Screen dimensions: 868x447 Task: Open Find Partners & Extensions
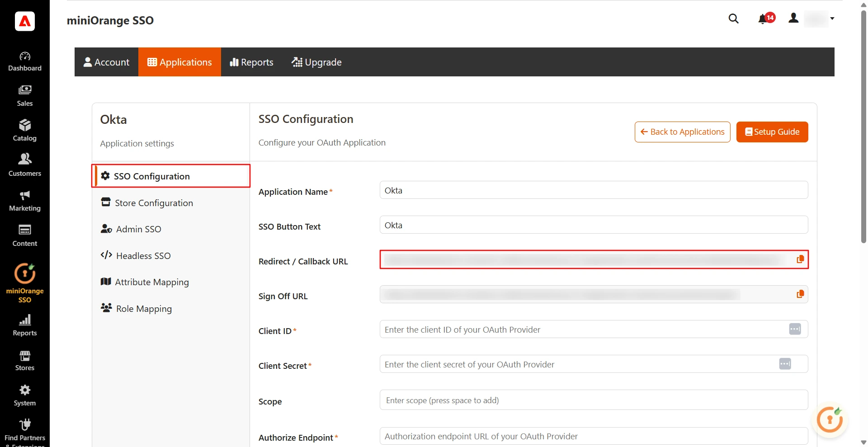[25, 433]
